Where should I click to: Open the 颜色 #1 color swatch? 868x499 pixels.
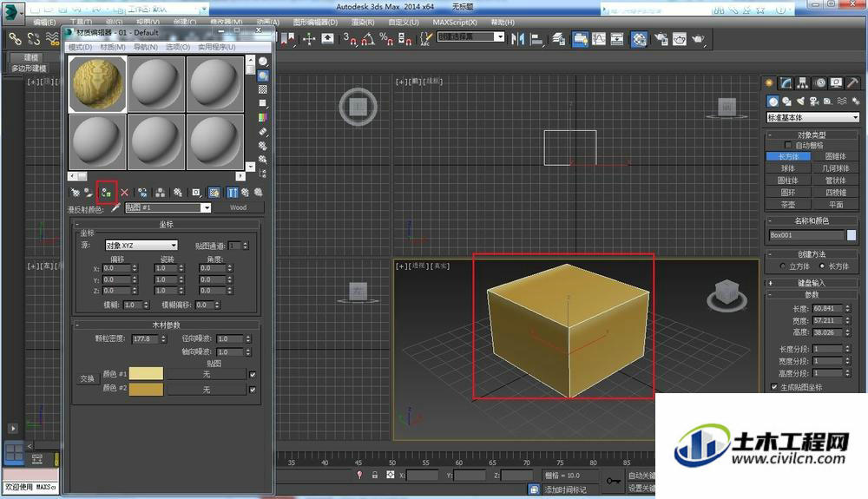click(146, 373)
